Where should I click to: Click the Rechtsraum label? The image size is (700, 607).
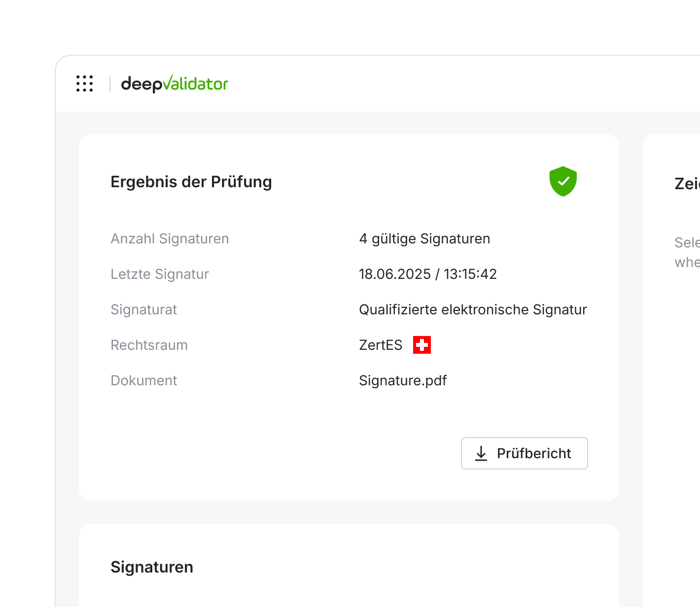click(149, 345)
